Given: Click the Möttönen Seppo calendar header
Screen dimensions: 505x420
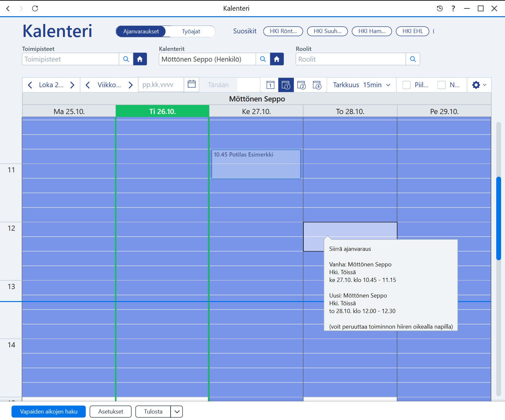Looking at the screenshot, I should (257, 99).
